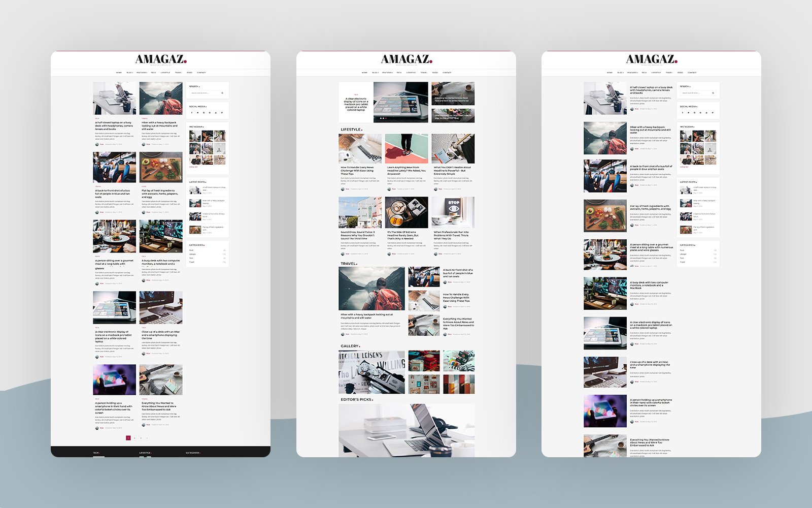812x508 pixels.
Task: Open hiker with backpack thumbnail in left preview grid
Action: point(161,98)
